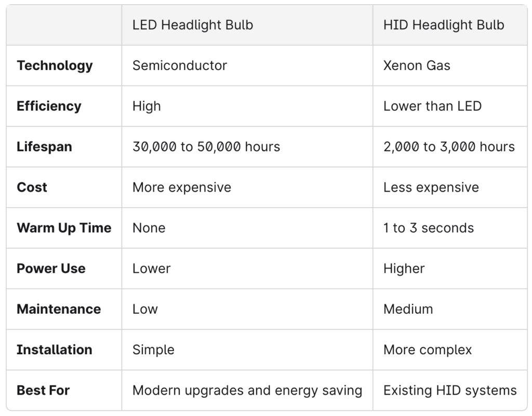Select the Technology row label
Image resolution: width=532 pixels, height=416 pixels.
tap(55, 65)
